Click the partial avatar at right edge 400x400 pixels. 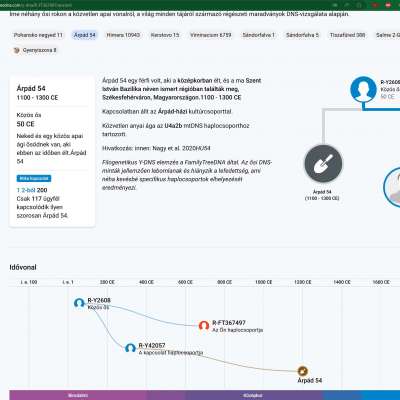pos(392,187)
